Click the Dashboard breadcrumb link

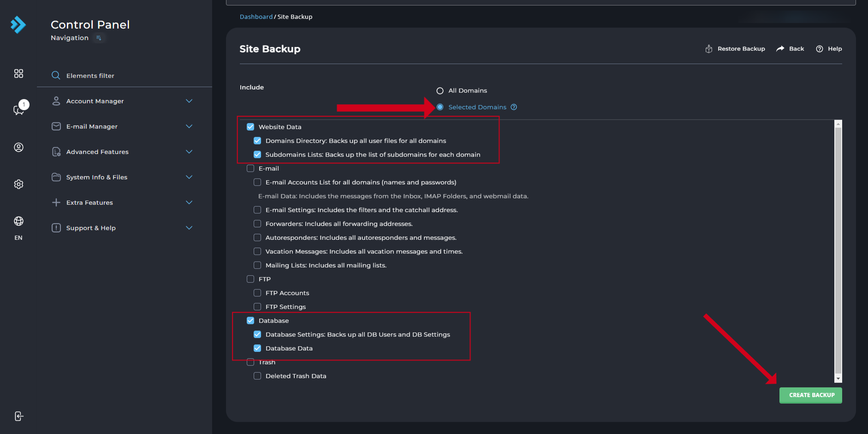click(x=256, y=17)
